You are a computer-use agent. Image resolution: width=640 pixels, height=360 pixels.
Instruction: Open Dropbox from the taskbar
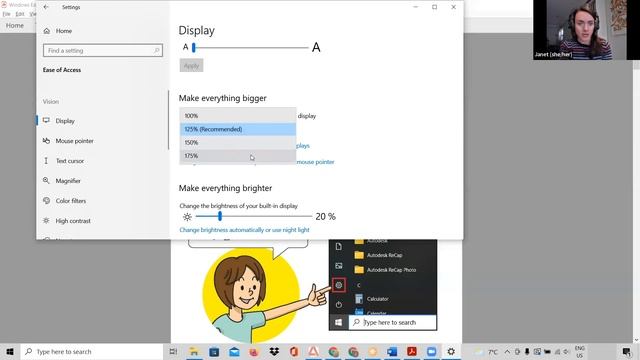point(274,351)
